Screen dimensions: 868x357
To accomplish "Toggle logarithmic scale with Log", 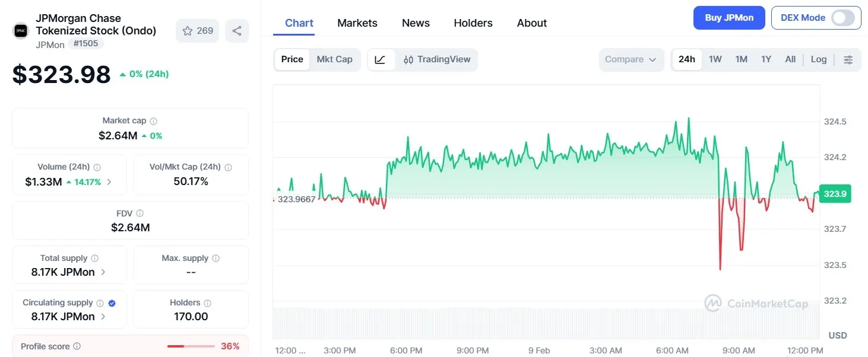I will [x=819, y=59].
